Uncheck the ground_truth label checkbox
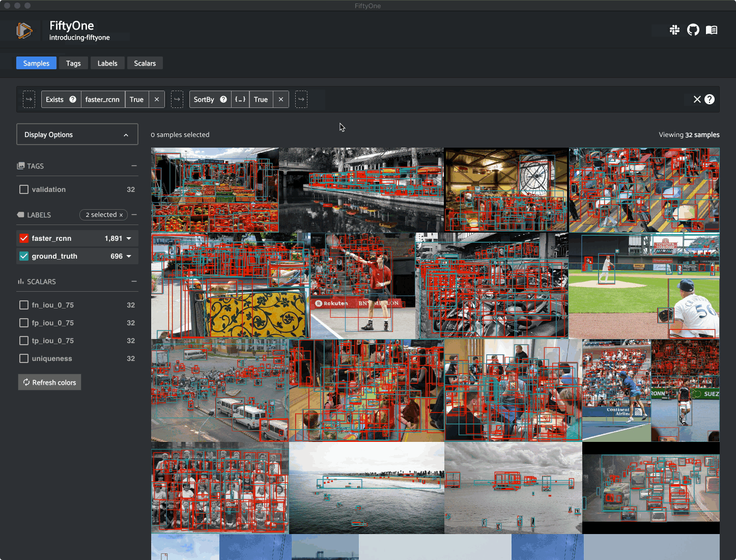Screen dimensions: 736x560 [x=24, y=256]
